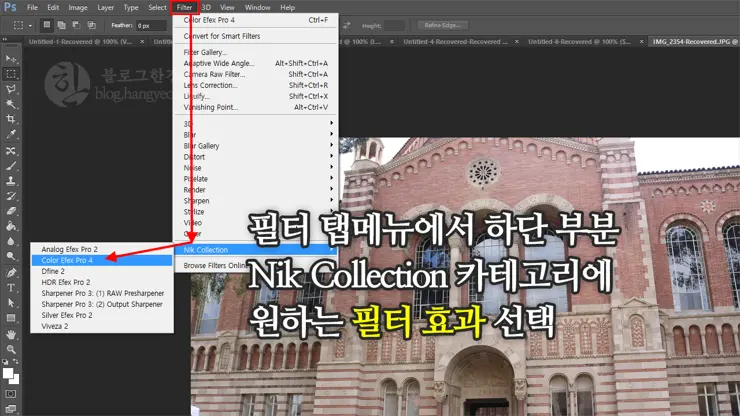Enable Subtract from selection mode

tap(76, 25)
